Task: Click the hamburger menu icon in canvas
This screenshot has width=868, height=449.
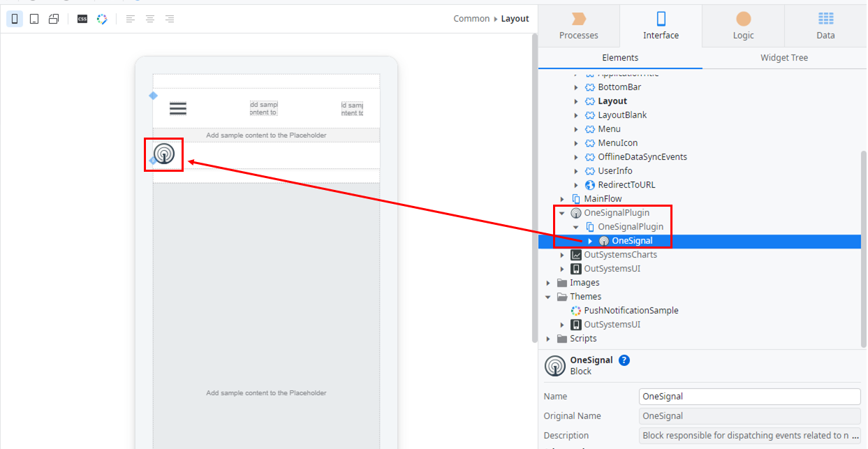Action: pos(178,108)
